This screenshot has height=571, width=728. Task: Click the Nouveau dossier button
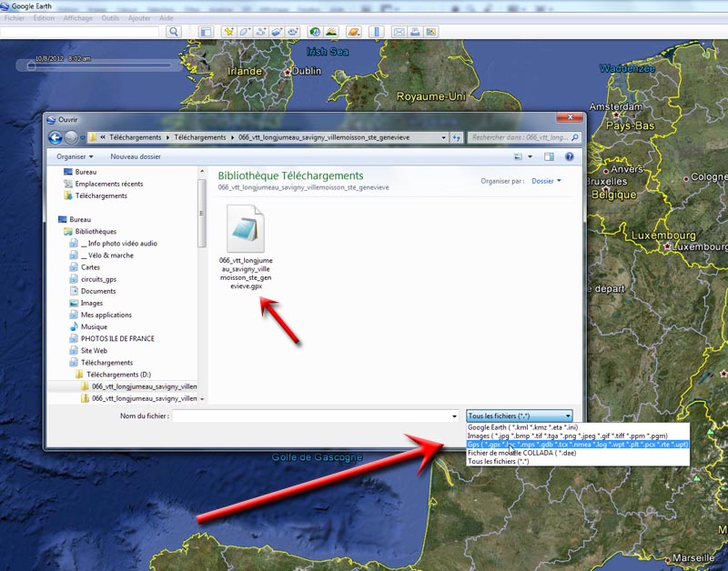(x=136, y=156)
